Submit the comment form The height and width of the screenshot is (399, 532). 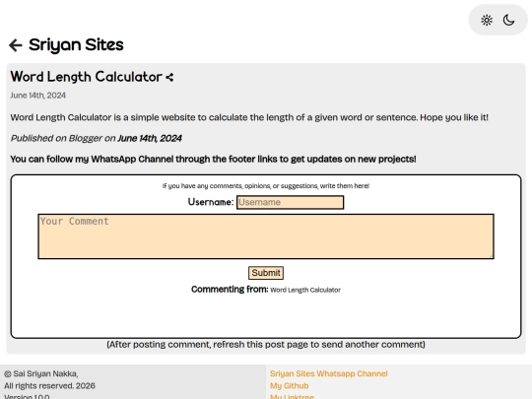(266, 273)
